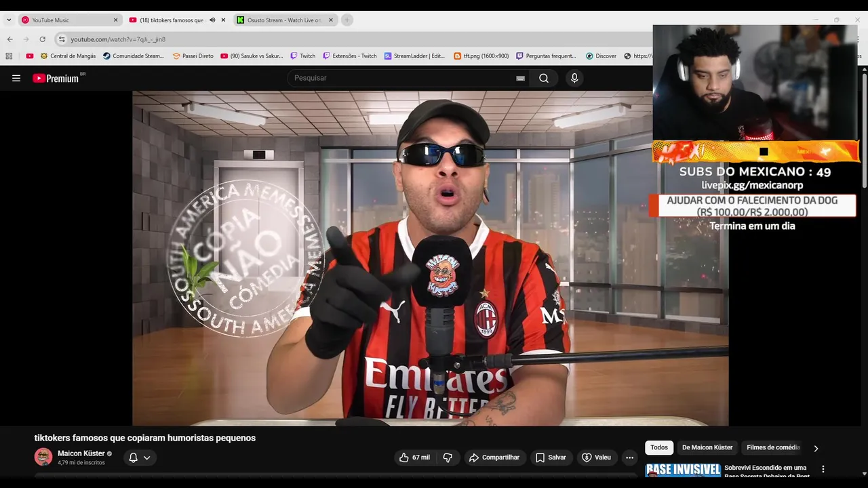Select Filmes de comédia filter chip
868x488 pixels.
coord(773,447)
